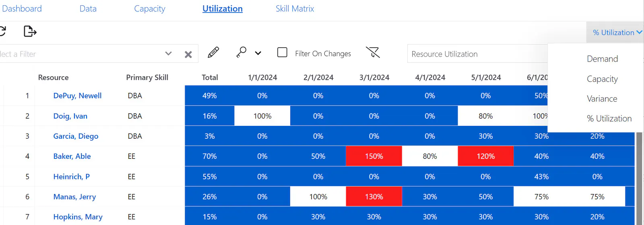
Task: Open resource Baker, Able
Action: coord(72,156)
